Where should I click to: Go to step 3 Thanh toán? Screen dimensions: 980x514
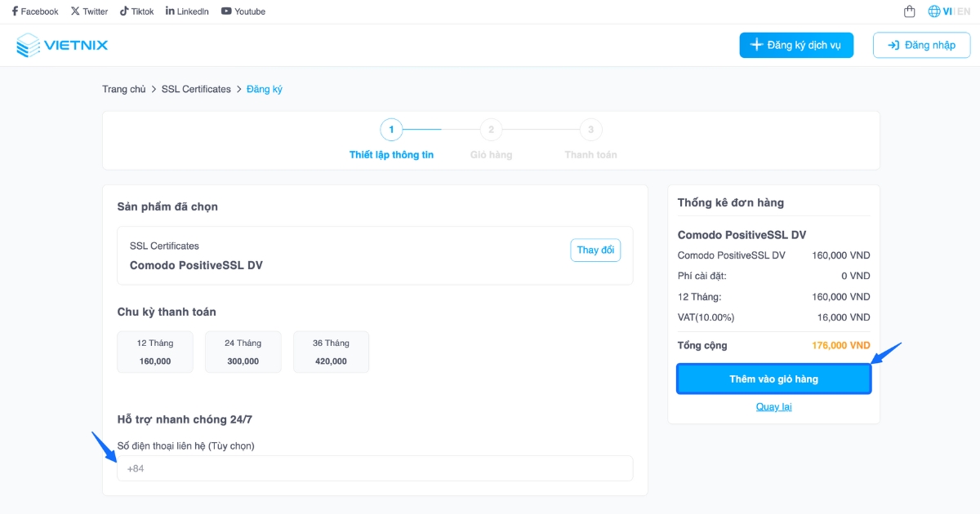click(590, 130)
